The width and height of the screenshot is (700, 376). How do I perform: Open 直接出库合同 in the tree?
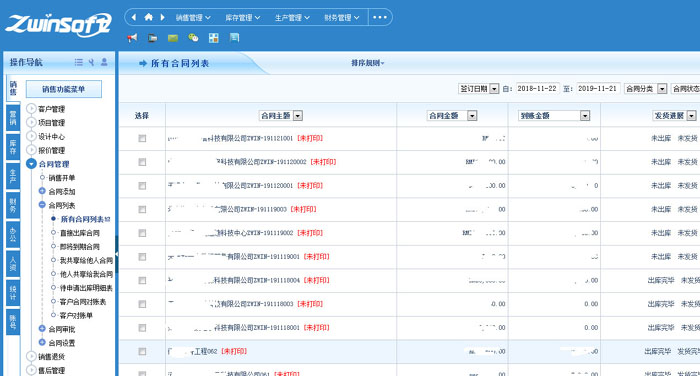[x=79, y=233]
